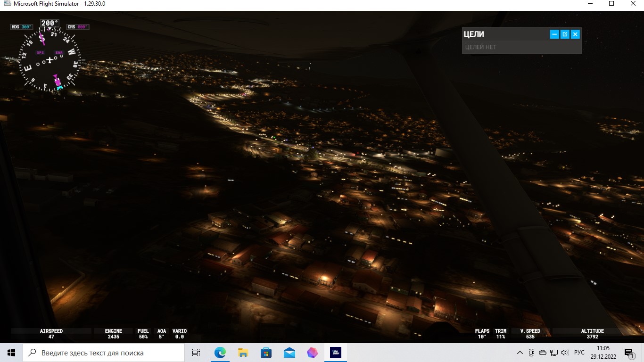Open the volume control tray icon
Screen dimensions: 644x362
[x=565, y=353]
